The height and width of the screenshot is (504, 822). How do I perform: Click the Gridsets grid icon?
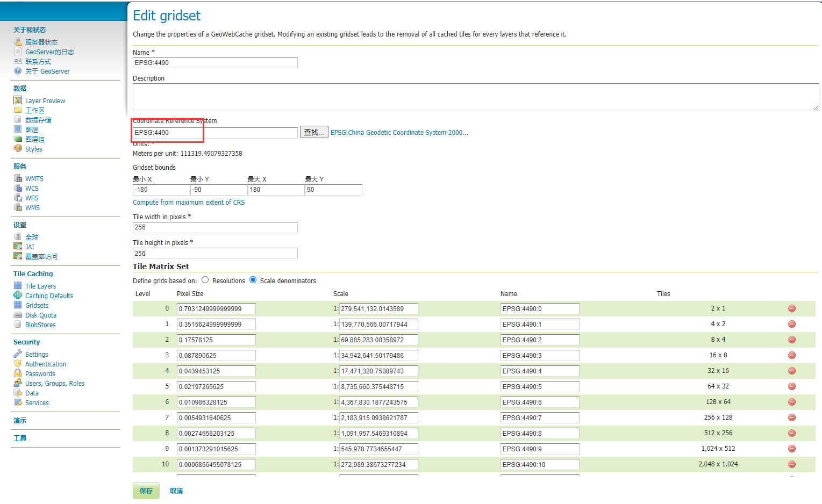tap(18, 305)
